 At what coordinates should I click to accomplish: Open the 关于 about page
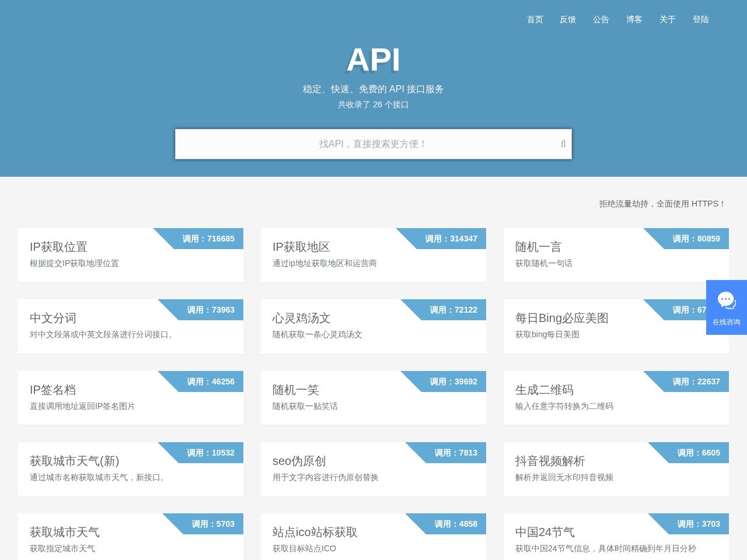[667, 20]
